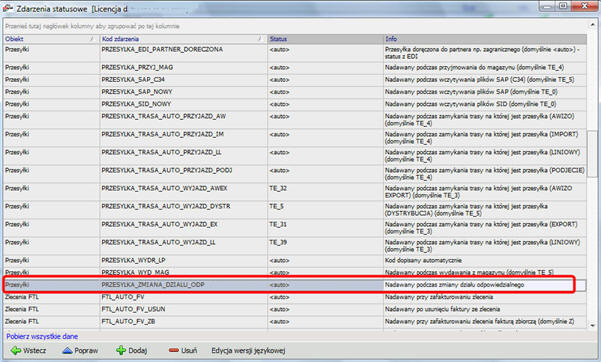Select row PRZESYLKA_TRASA_AUTO_PRZYJAZD_AW

pos(295,120)
